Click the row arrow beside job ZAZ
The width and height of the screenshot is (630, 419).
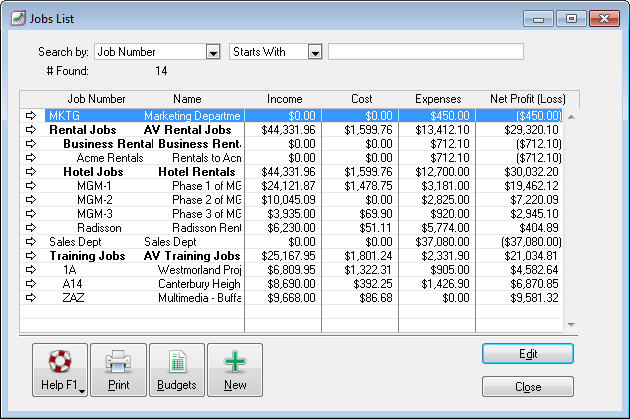pyautogui.click(x=31, y=298)
